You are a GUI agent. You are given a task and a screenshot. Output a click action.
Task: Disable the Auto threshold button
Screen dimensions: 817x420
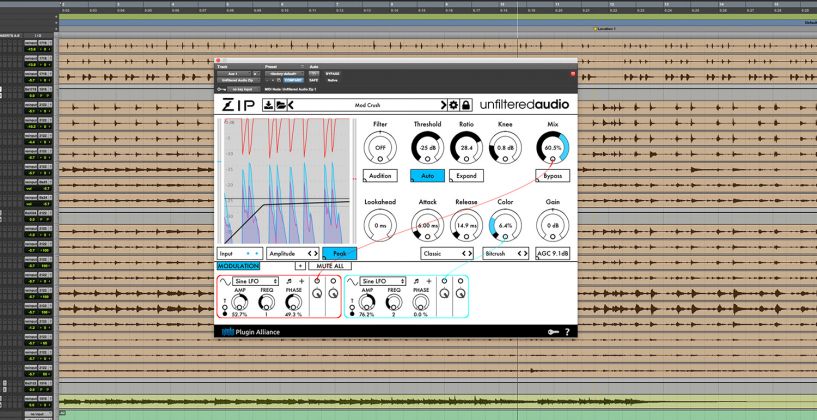[x=427, y=176]
